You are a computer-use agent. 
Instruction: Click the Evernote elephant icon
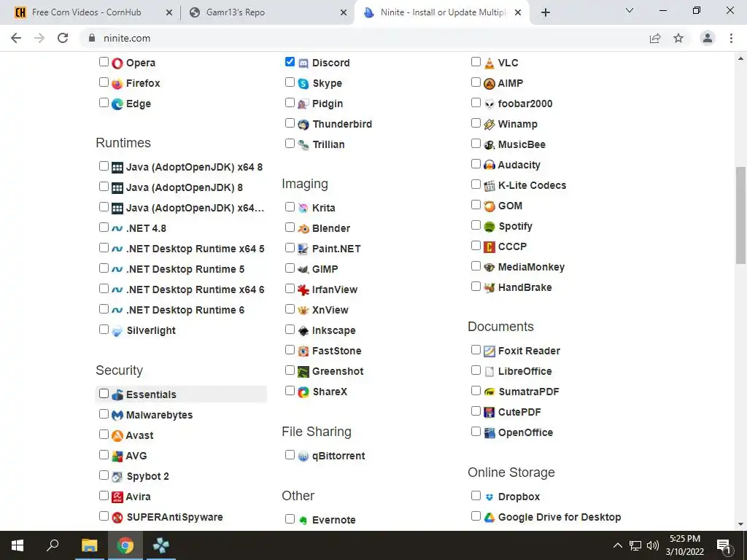(x=303, y=520)
